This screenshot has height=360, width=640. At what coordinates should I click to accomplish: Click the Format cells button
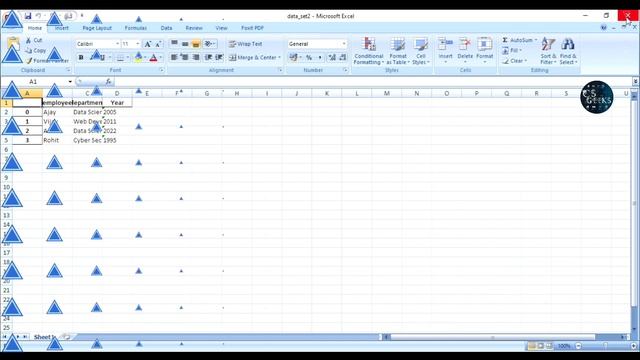tap(484, 51)
